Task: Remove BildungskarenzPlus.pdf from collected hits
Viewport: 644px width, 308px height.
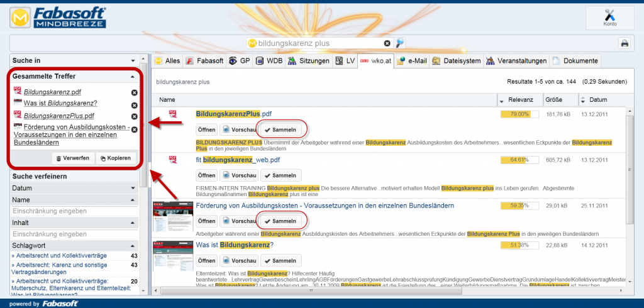Action: click(x=134, y=117)
